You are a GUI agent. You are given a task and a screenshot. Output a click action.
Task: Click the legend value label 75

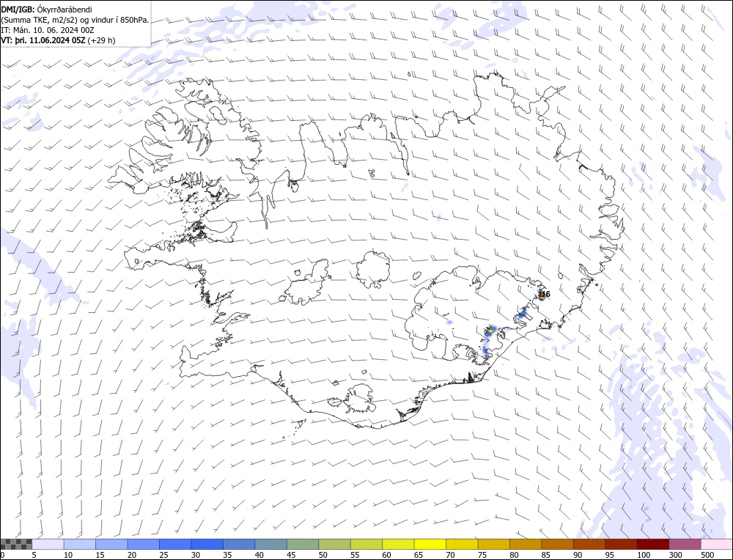[x=482, y=555]
